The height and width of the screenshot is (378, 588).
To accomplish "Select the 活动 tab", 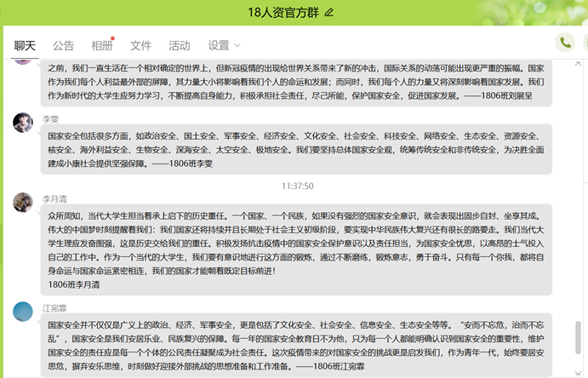I will coord(180,45).
